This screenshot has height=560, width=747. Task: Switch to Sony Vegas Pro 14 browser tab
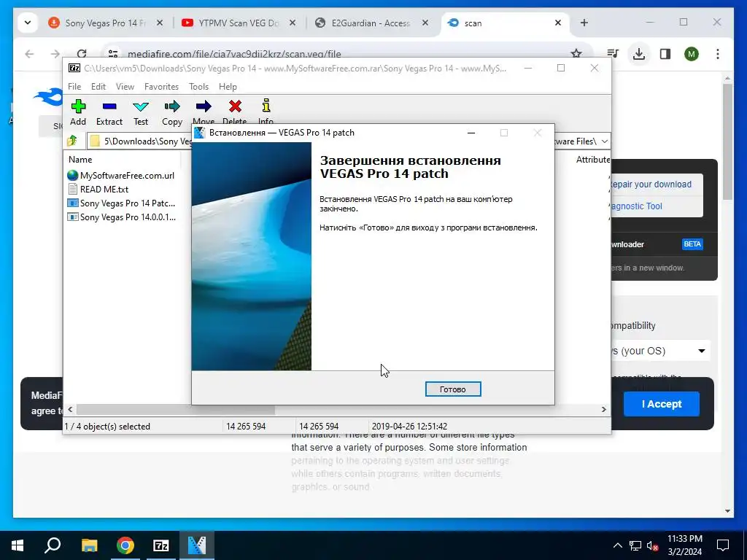click(x=105, y=23)
